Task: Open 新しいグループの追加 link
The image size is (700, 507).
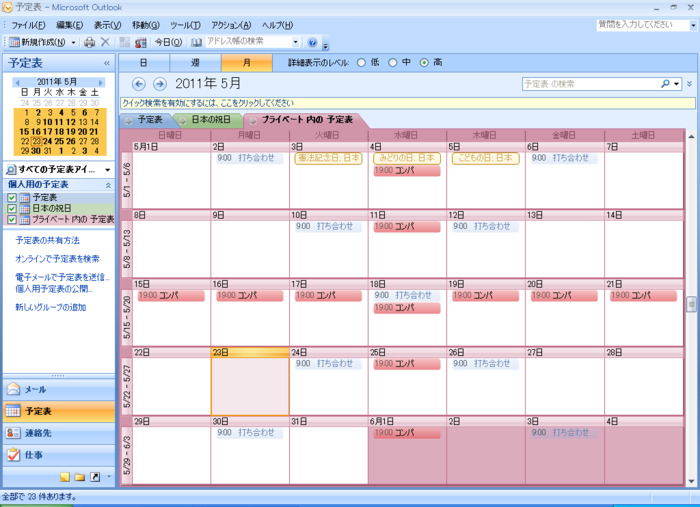Action: [x=50, y=307]
